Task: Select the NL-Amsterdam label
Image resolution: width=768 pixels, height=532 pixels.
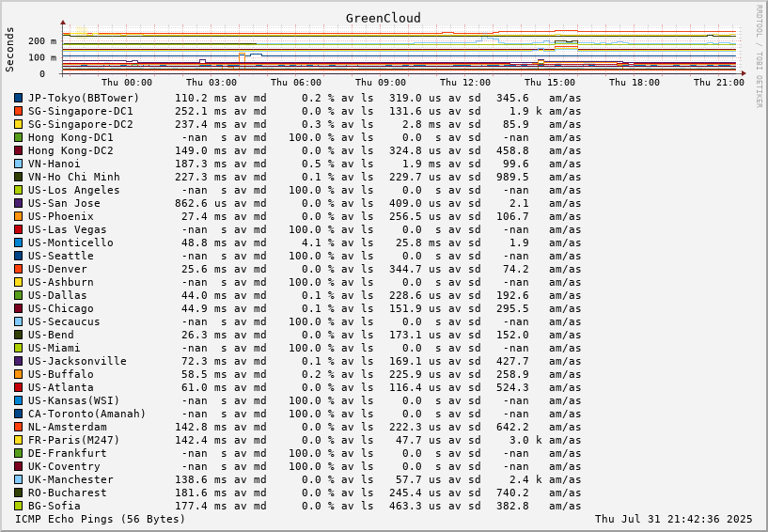Action: (67, 427)
